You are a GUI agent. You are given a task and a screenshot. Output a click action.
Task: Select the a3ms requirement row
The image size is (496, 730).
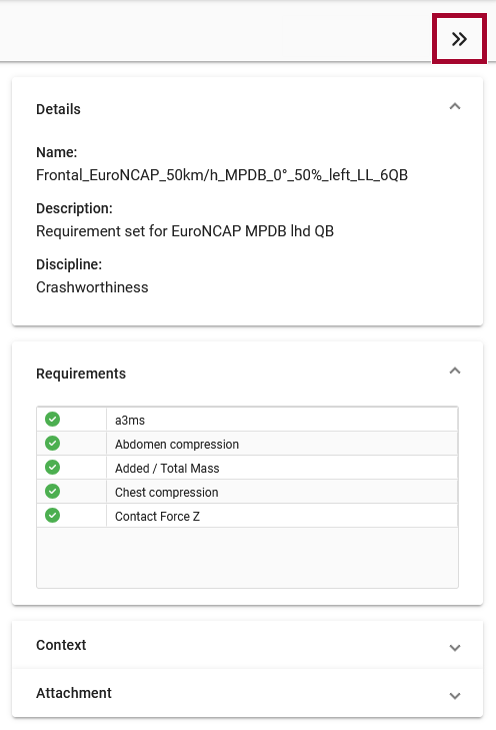coord(247,419)
